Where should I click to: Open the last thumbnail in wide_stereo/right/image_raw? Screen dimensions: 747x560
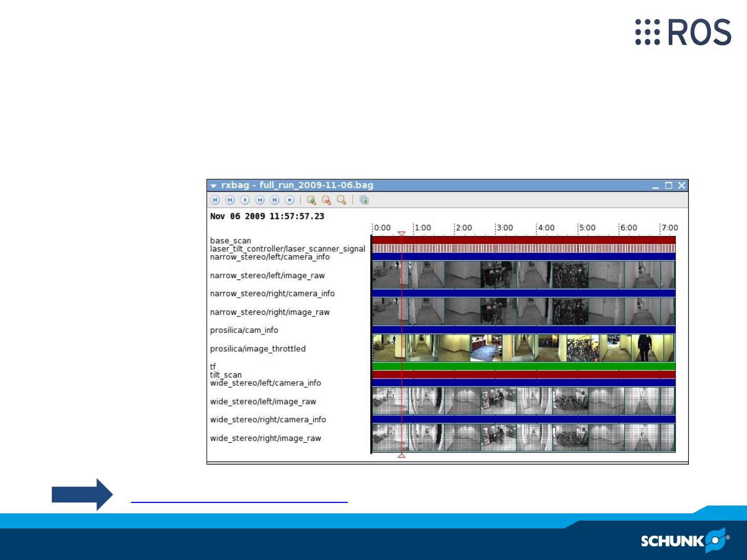pyautogui.click(x=668, y=438)
